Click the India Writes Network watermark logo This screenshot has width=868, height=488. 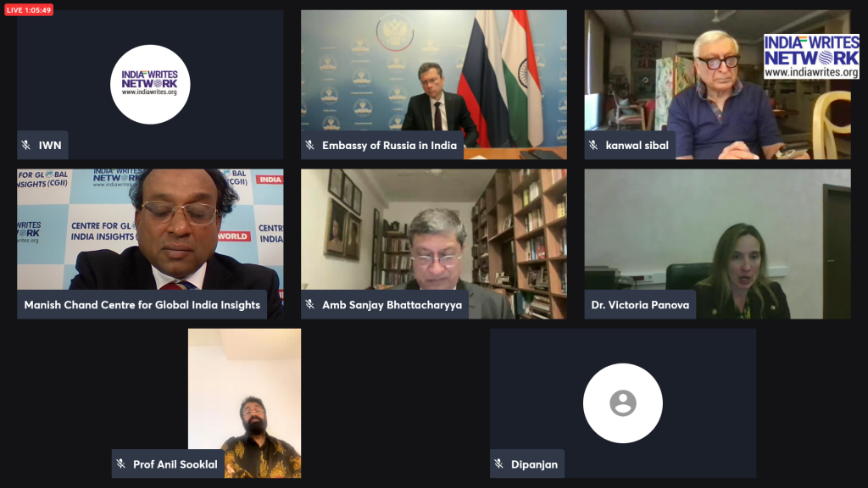tap(811, 56)
